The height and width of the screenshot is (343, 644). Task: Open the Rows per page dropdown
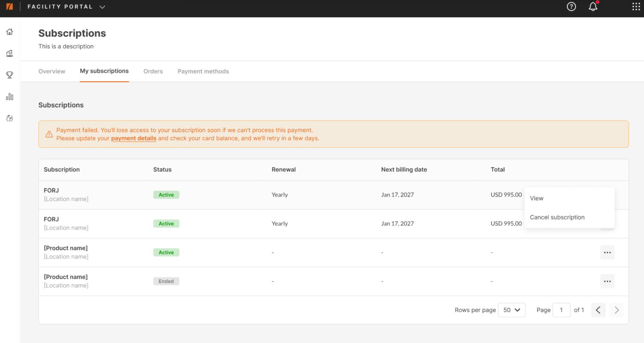pos(511,310)
